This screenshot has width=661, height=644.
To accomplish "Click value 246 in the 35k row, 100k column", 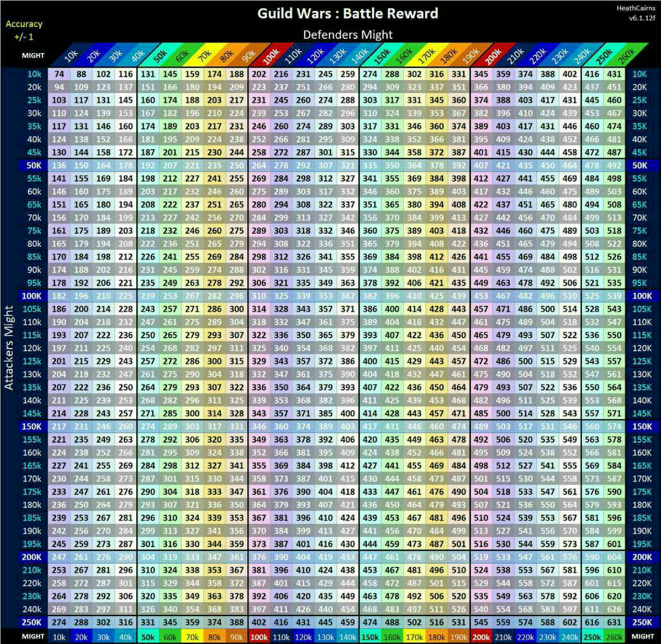I will click(259, 126).
